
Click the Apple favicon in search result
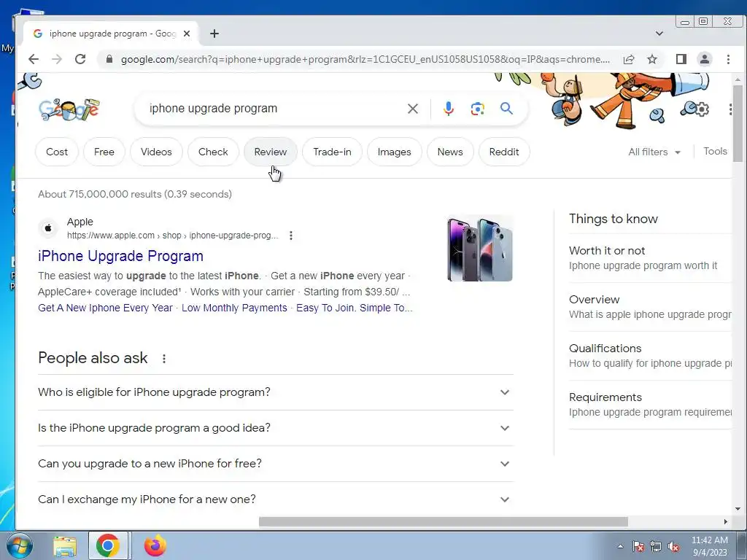(48, 228)
